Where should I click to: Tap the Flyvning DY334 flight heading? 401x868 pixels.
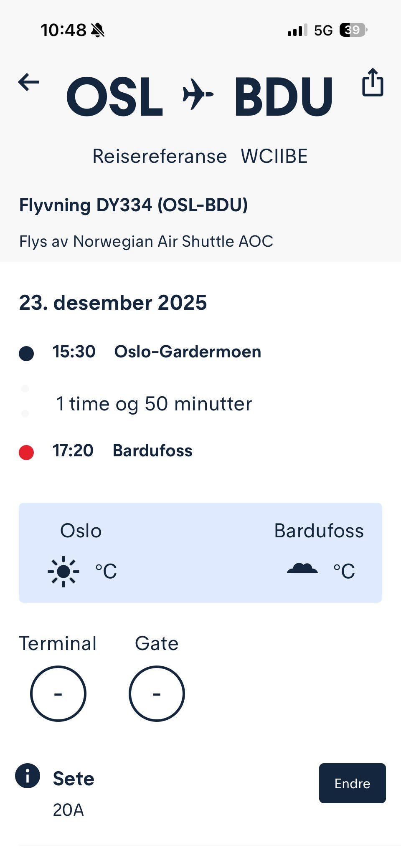(x=134, y=205)
